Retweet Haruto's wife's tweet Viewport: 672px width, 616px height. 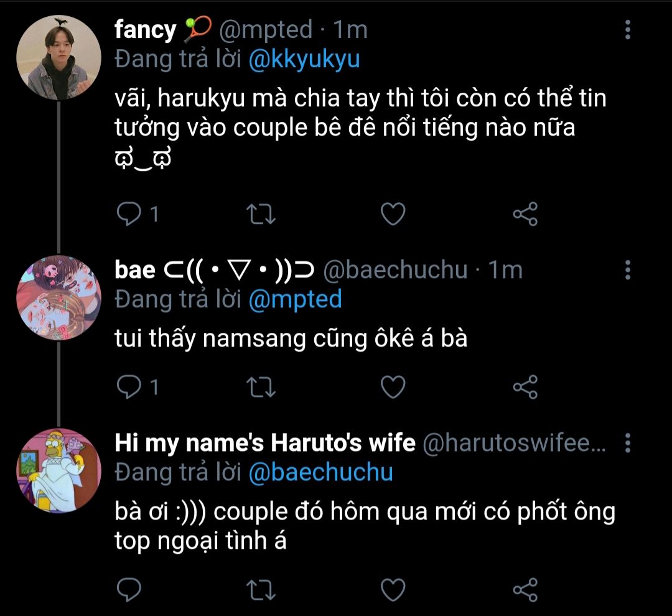click(262, 588)
